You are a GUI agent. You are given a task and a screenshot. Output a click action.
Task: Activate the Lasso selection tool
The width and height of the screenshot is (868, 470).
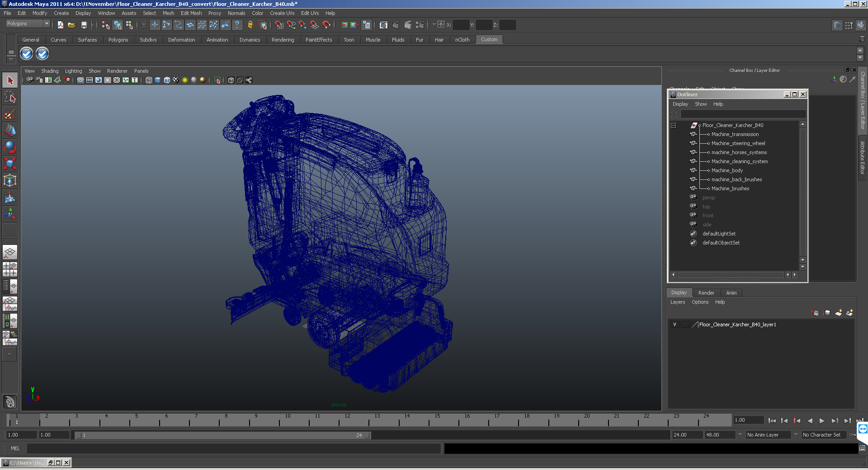[10, 97]
